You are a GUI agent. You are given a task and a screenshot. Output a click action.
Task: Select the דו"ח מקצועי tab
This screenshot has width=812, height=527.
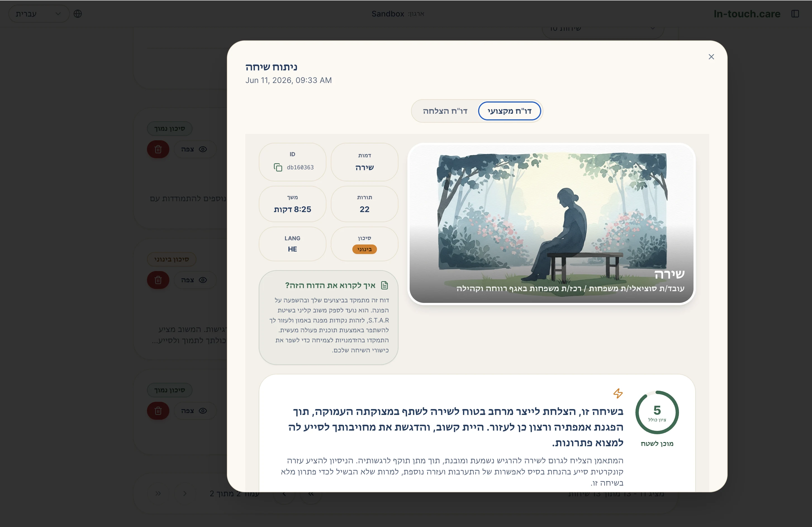pos(509,111)
